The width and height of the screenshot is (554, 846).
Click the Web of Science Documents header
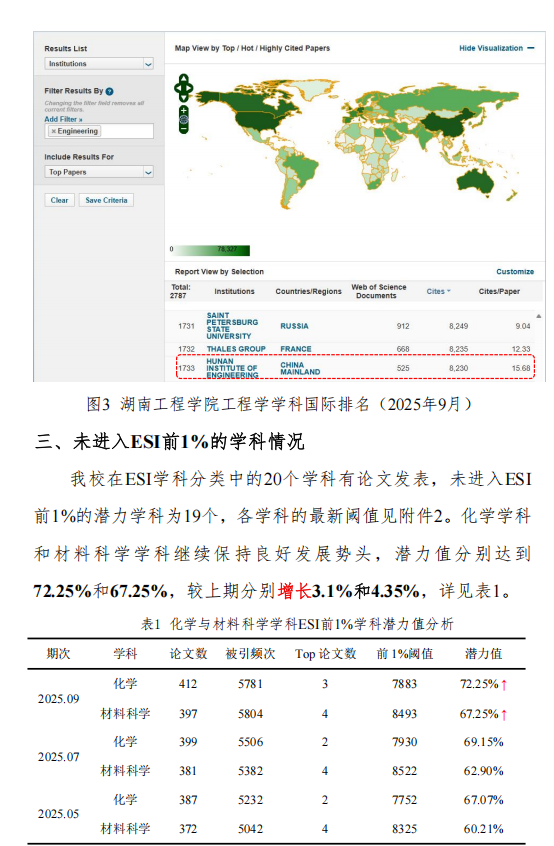[x=379, y=291]
